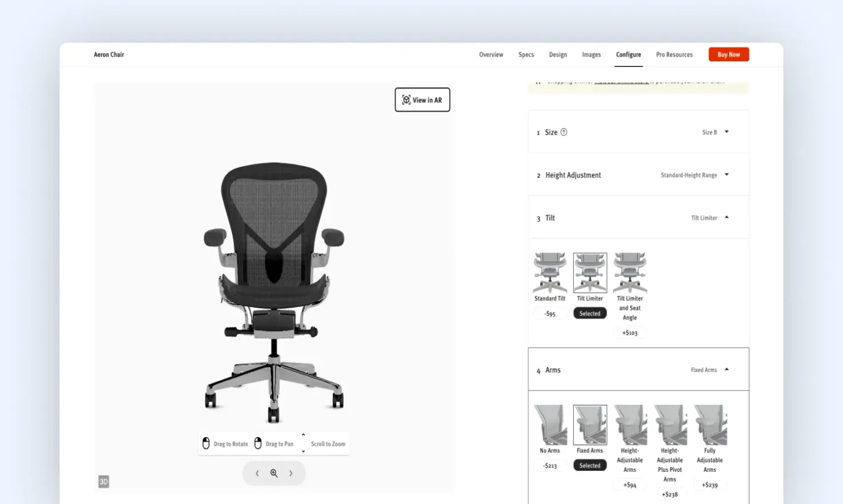Select Tilt Limiter and Seat Angle option
The width and height of the screenshot is (843, 504).
(630, 286)
